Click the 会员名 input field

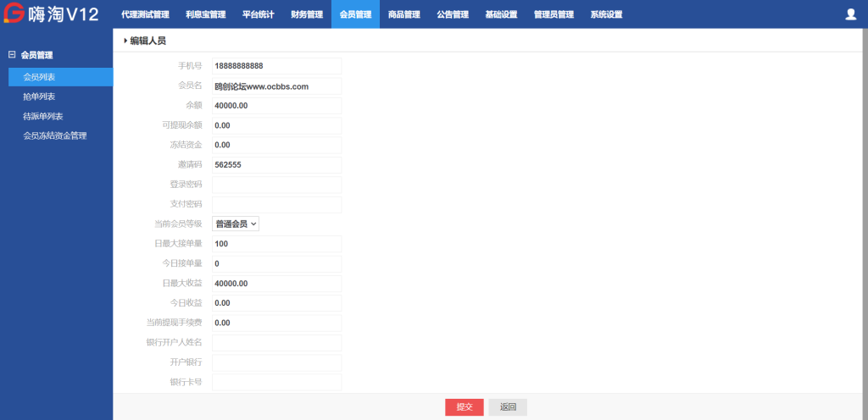(277, 86)
